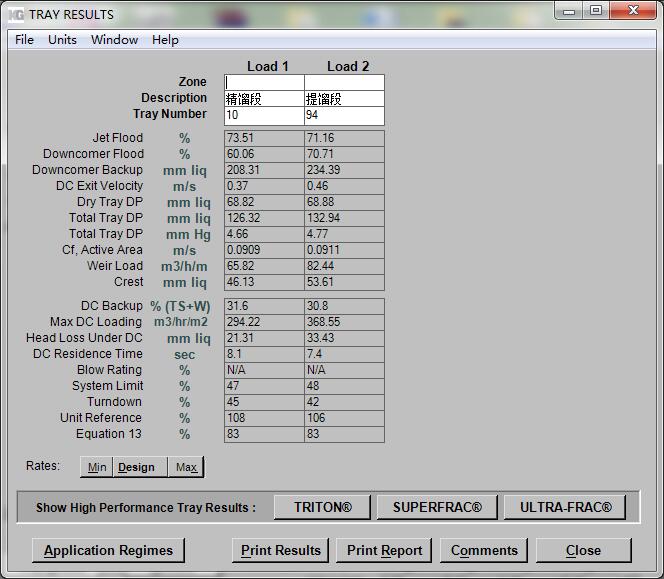Click Cf Active Area value 0.0909
The image size is (664, 579).
tap(264, 250)
